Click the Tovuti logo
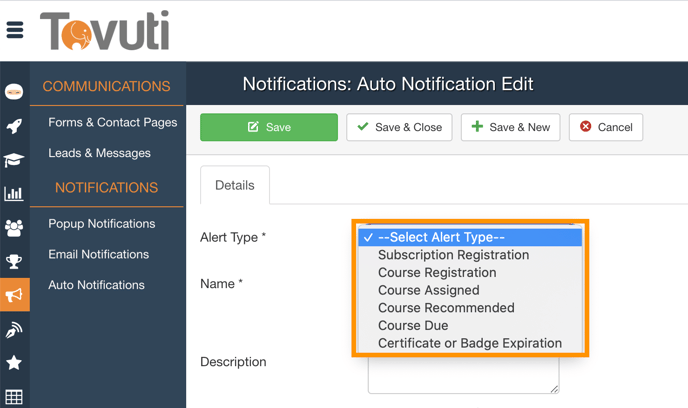This screenshot has height=408, width=688. [104, 31]
